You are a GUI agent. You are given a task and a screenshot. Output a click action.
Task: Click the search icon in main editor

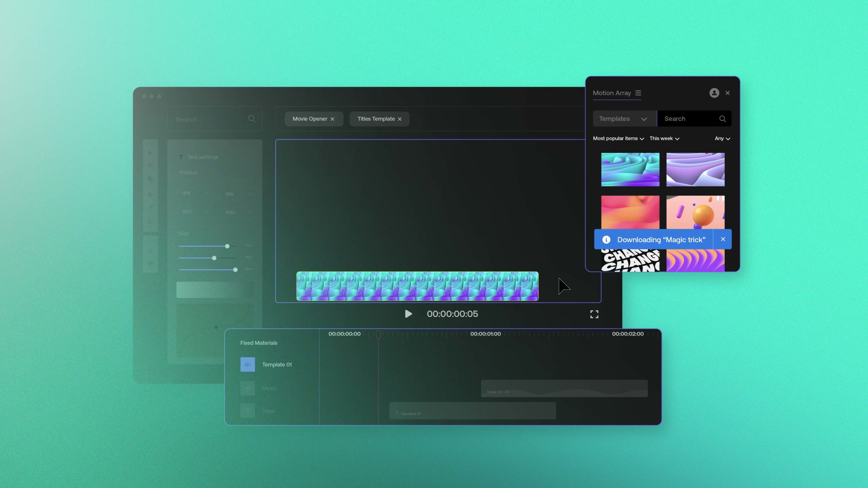point(251,119)
